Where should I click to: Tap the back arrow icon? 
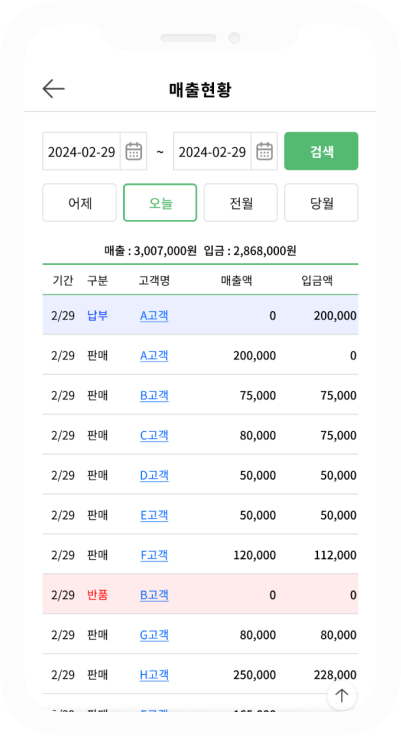54,89
